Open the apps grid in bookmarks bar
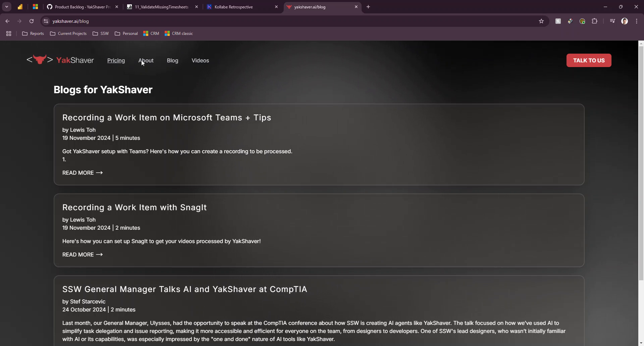This screenshot has height=346, width=644. 9,34
